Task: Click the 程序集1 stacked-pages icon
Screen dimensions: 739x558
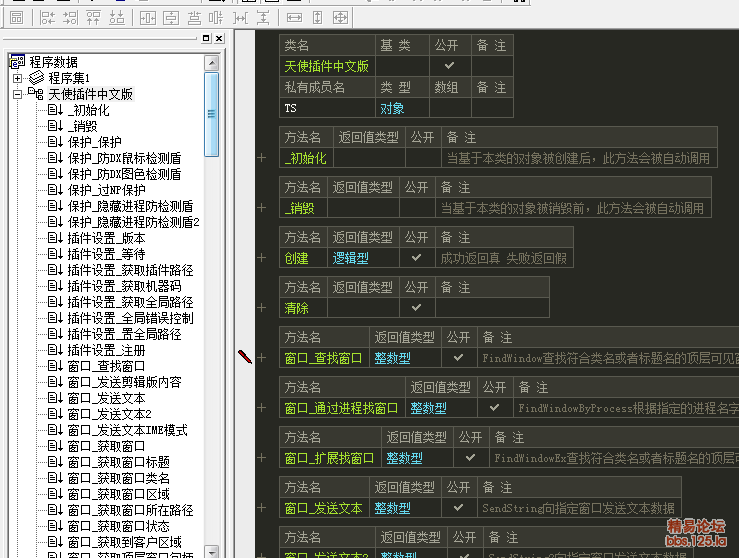Action: [36, 77]
